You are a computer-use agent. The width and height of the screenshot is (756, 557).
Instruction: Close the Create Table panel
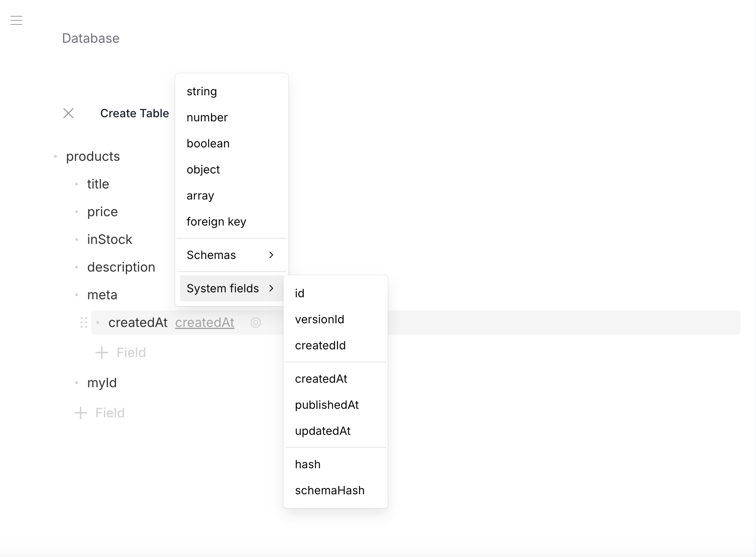pyautogui.click(x=68, y=114)
